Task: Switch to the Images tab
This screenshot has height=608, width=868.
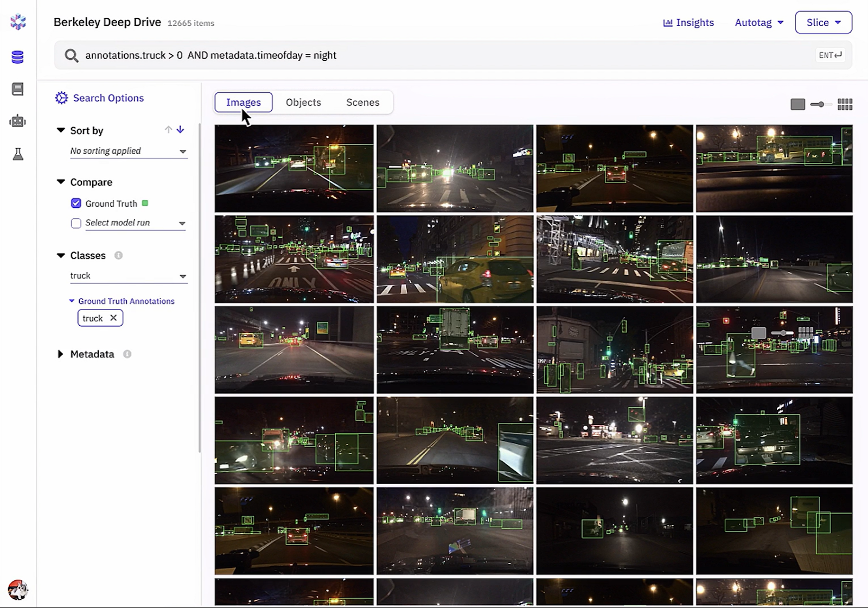Action: point(244,103)
